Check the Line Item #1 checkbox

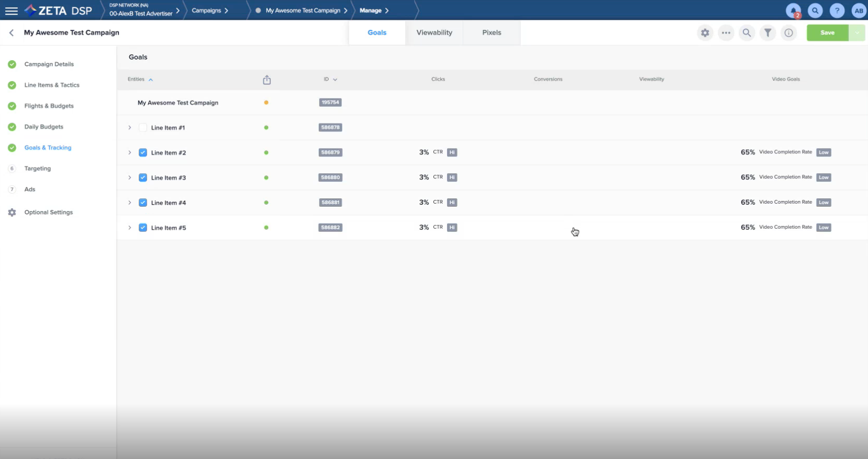142,128
